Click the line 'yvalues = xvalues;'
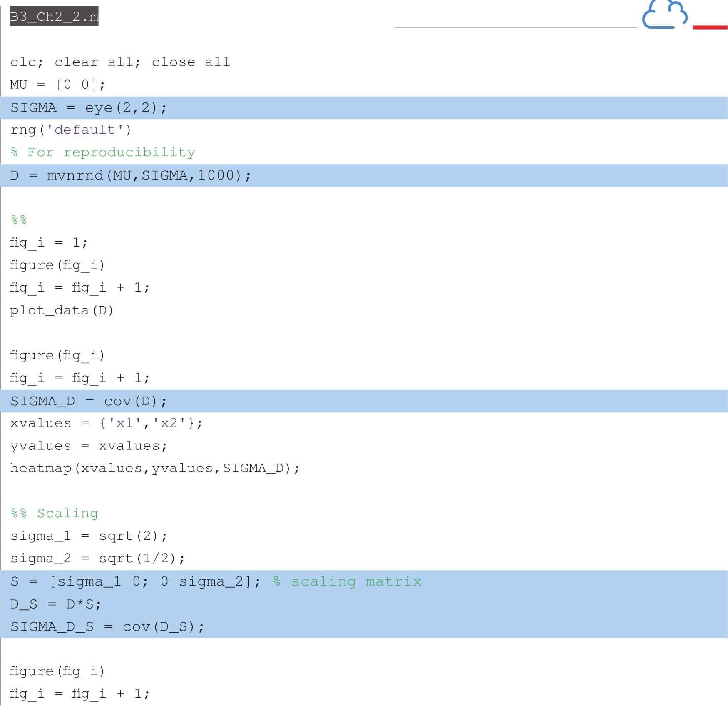The height and width of the screenshot is (706, 728). coord(89,446)
